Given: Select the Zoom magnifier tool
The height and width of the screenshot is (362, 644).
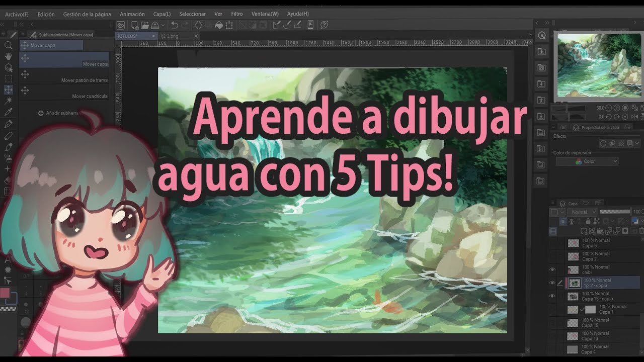Looking at the screenshot, I should point(9,45).
